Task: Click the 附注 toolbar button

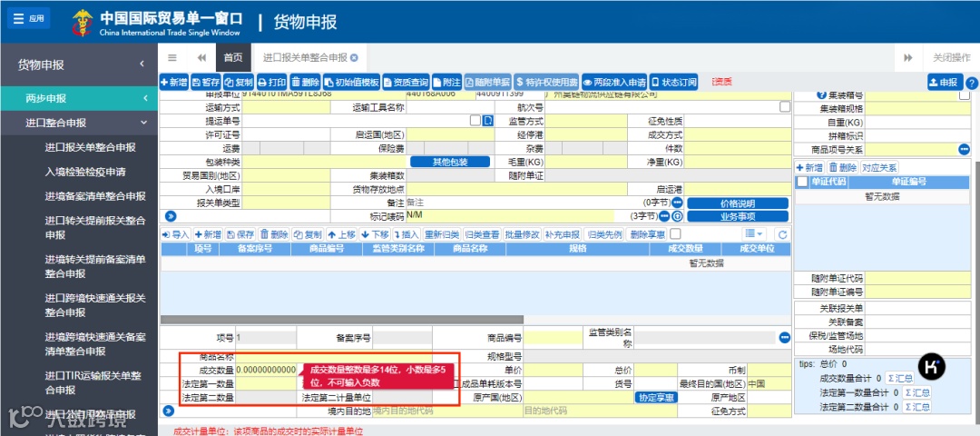Action: (x=446, y=82)
